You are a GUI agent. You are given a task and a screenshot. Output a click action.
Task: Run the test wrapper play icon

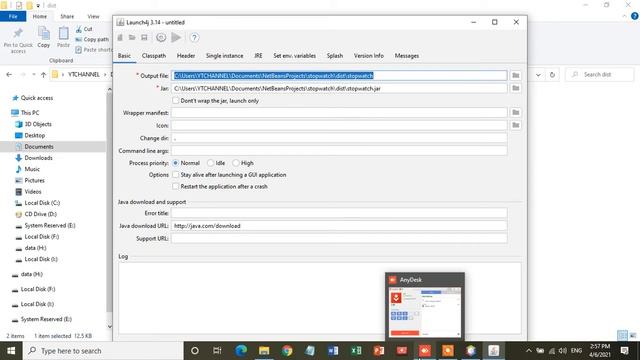tap(176, 38)
